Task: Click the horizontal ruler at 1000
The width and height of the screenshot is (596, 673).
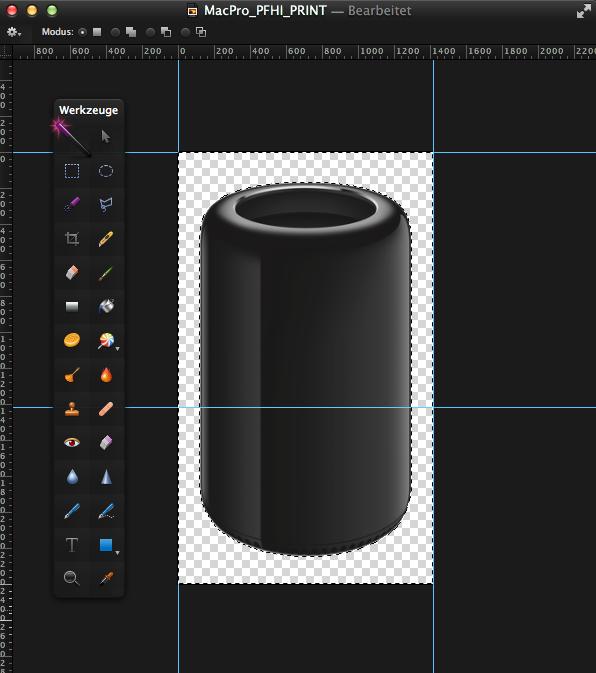Action: click(371, 52)
